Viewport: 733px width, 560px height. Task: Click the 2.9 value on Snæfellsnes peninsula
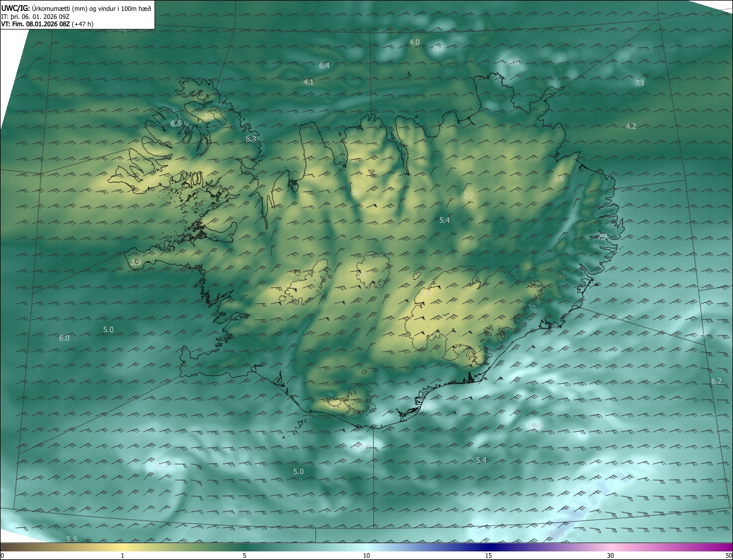click(136, 262)
